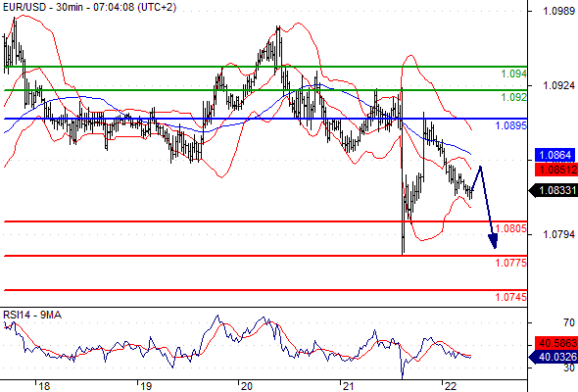Click the 1.0805 red support label
This screenshot has height=392, width=578.
pyautogui.click(x=511, y=228)
